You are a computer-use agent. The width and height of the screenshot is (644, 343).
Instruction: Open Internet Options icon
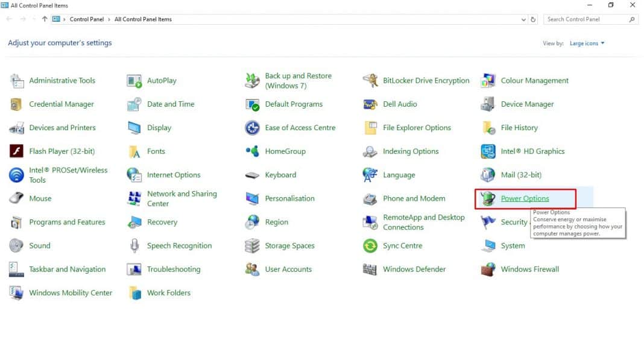point(134,175)
